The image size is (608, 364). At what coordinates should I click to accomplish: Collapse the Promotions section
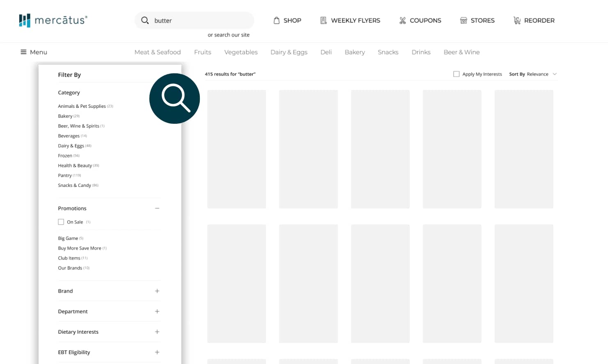tap(157, 208)
